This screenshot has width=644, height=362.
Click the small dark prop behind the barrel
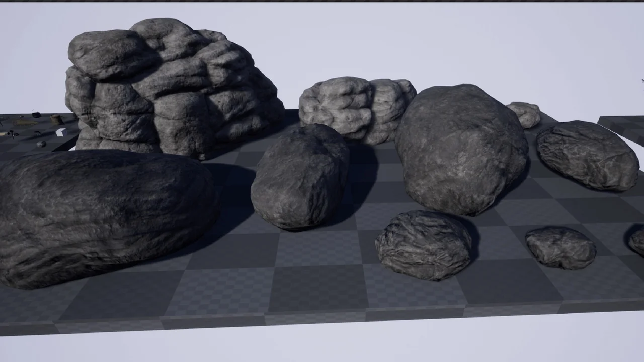click(36, 115)
